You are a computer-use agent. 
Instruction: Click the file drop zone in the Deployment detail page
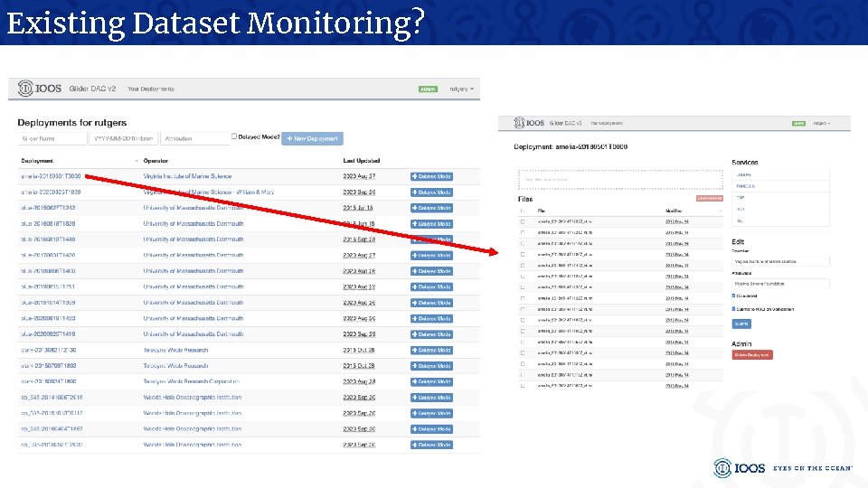point(620,180)
